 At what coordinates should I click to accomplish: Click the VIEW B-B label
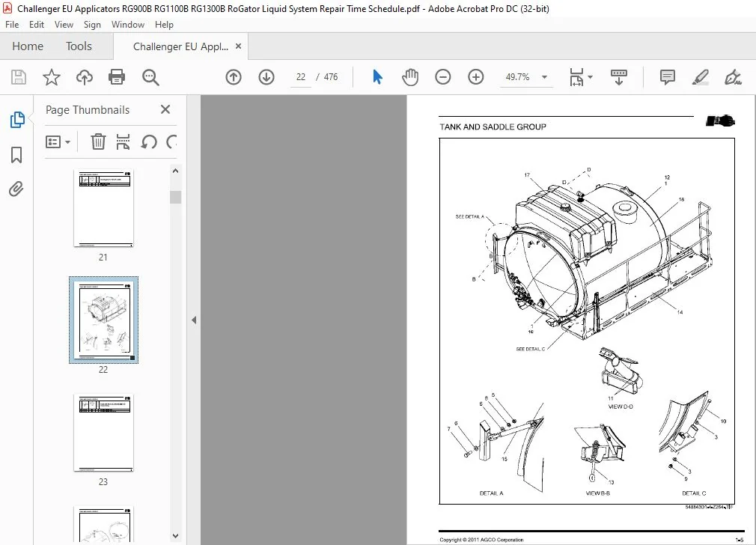point(598,493)
